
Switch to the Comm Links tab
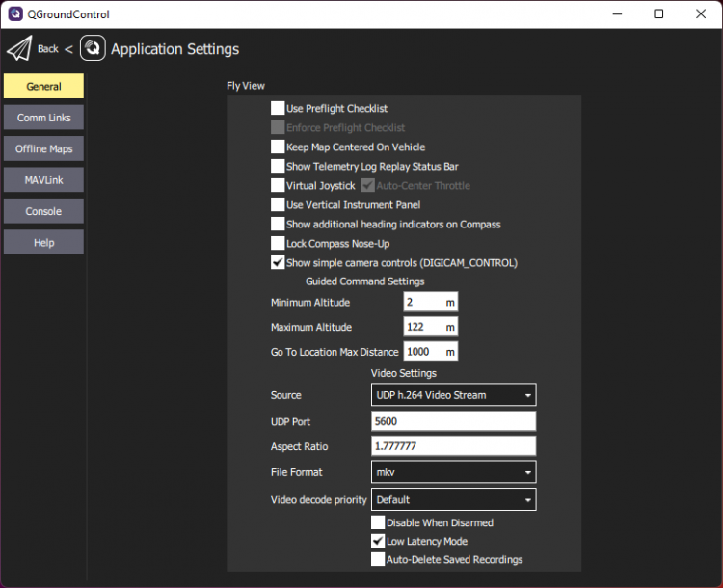tap(43, 118)
